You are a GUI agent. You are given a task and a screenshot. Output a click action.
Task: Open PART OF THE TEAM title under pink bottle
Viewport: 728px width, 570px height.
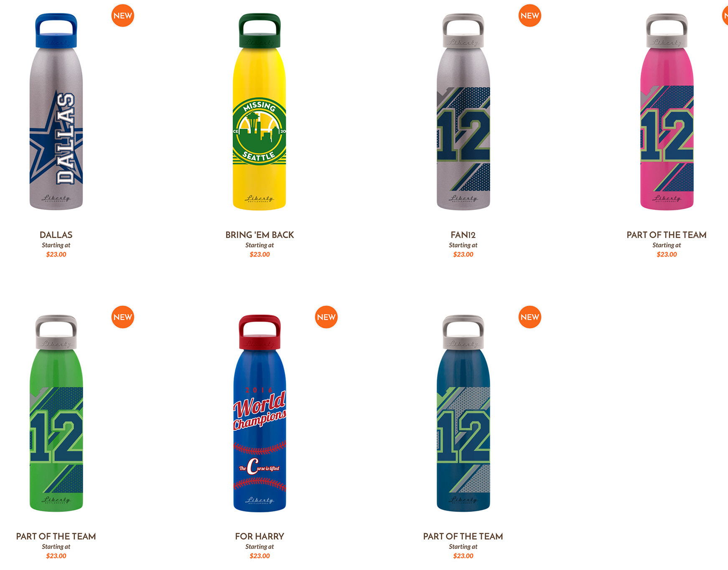(x=667, y=235)
